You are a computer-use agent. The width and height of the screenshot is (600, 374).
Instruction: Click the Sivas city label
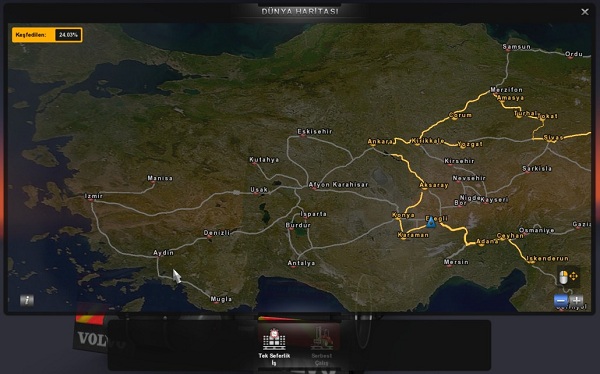[553, 137]
